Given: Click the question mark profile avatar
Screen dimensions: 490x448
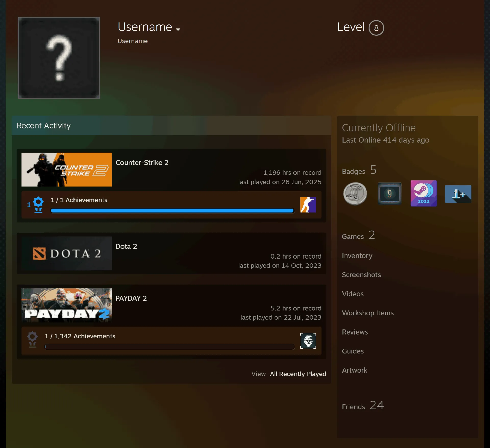Looking at the screenshot, I should point(59,58).
